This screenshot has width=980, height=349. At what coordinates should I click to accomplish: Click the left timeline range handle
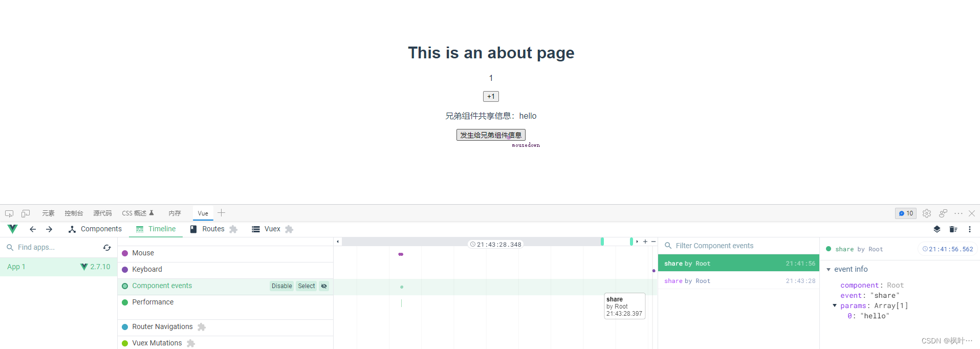pos(602,242)
